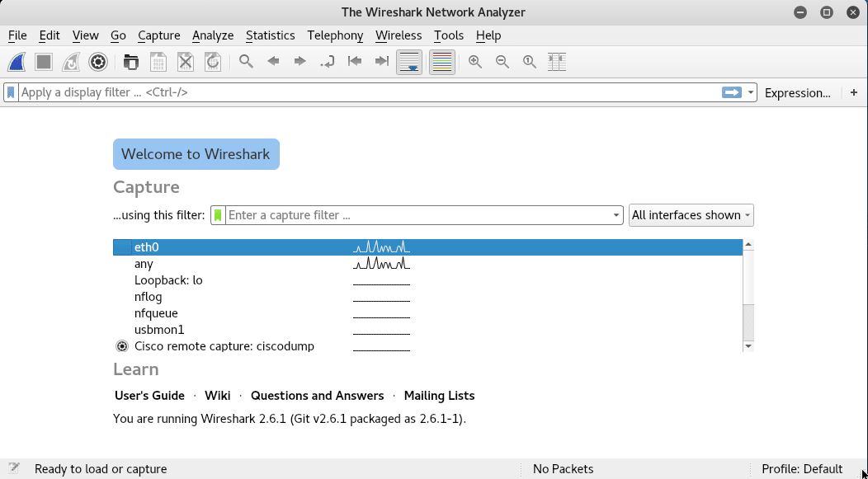
Task: Restart current capture toolbar icon
Action: pyautogui.click(x=71, y=62)
